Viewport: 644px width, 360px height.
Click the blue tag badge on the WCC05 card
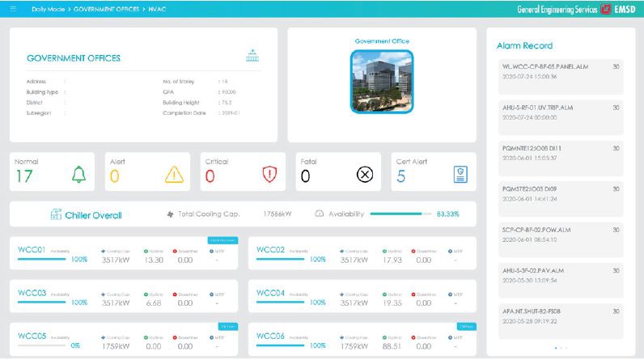[x=228, y=326]
